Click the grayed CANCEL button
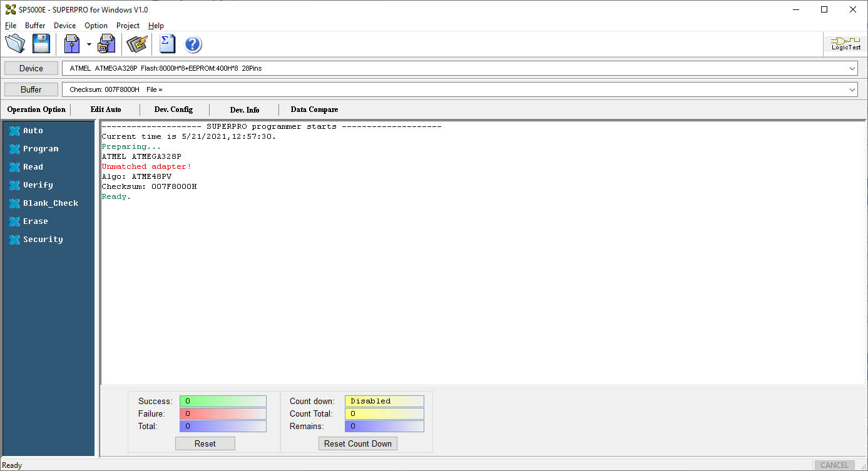This screenshot has width=868, height=471. click(x=834, y=465)
